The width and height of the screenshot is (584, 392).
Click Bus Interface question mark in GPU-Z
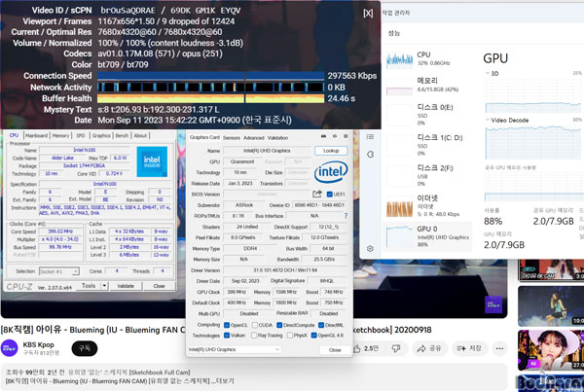pos(346,216)
